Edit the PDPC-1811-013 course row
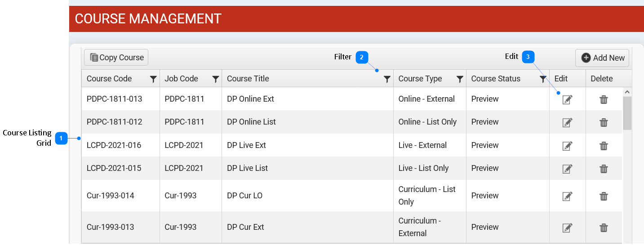The height and width of the screenshot is (246, 644). tap(568, 99)
